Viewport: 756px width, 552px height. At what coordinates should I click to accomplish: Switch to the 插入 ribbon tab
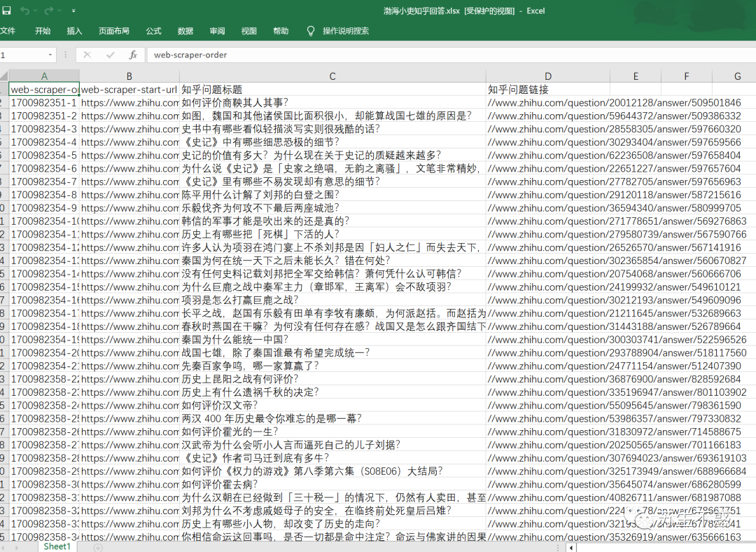pos(74,31)
